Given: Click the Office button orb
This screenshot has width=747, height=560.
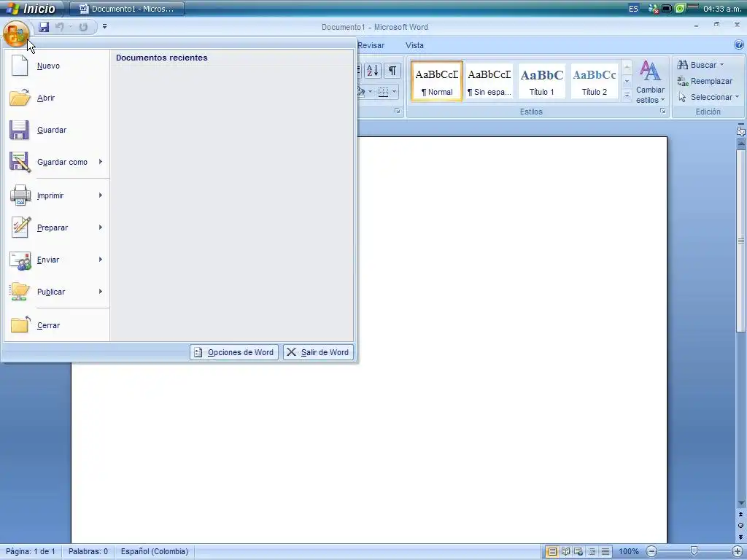Looking at the screenshot, I should coord(16,34).
